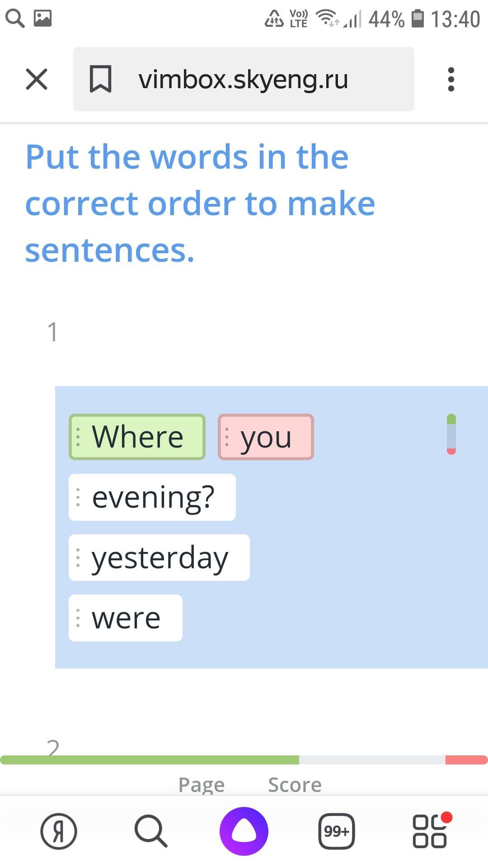Open the three-dot browser menu
The width and height of the screenshot is (488, 868).
[x=450, y=80]
